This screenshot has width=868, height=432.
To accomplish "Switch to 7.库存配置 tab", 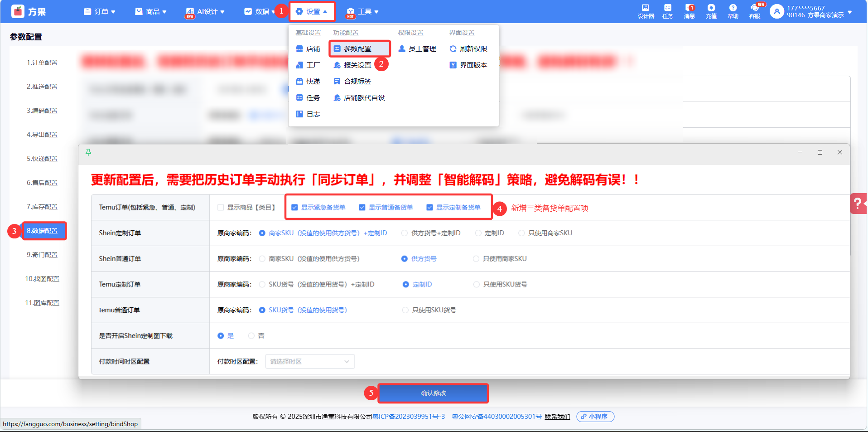I will click(42, 207).
